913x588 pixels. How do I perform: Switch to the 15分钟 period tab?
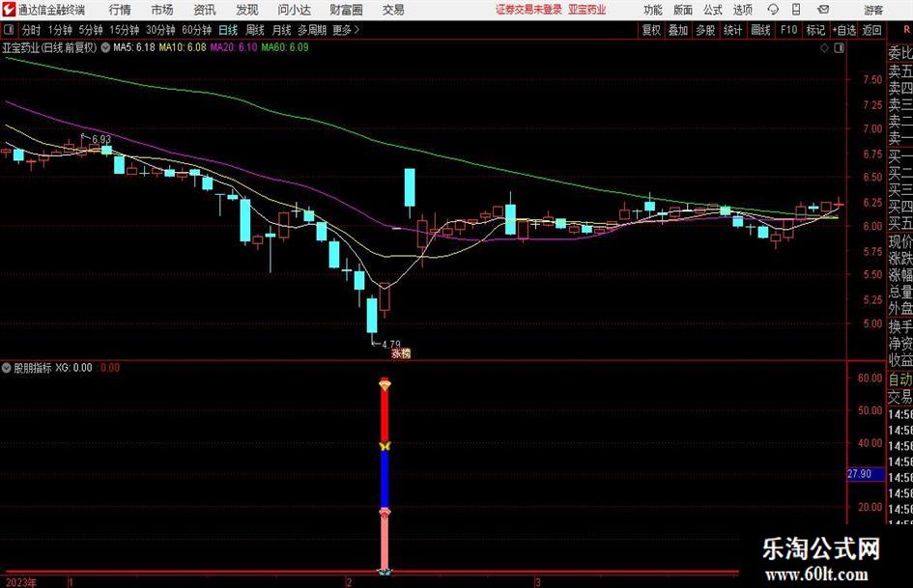click(125, 30)
